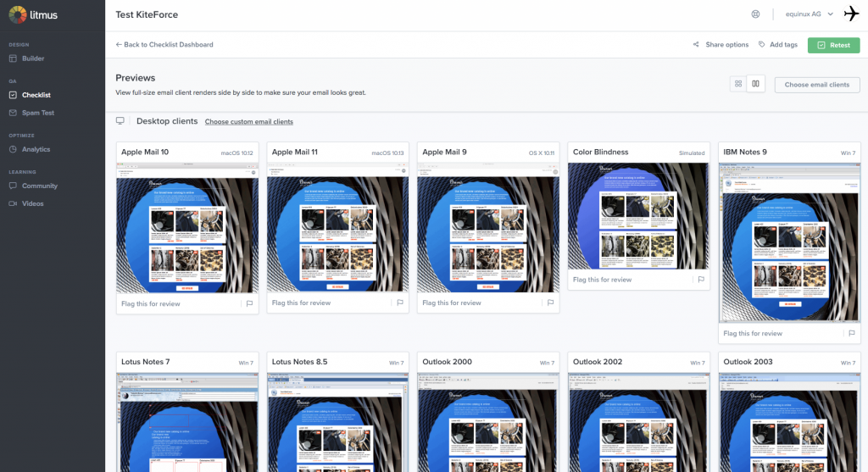Screen dimensions: 868x472
Task: Click the Apple Mail 10 card title
Action: click(x=145, y=153)
